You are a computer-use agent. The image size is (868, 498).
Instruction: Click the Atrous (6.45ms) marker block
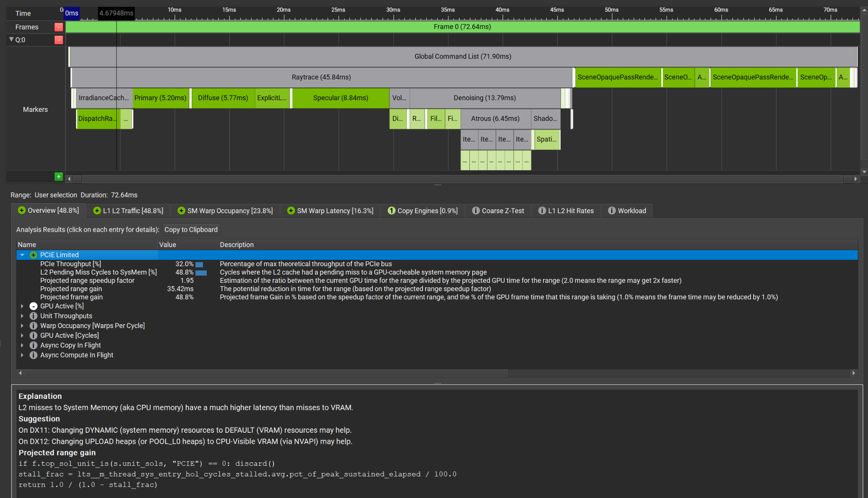pyautogui.click(x=495, y=119)
